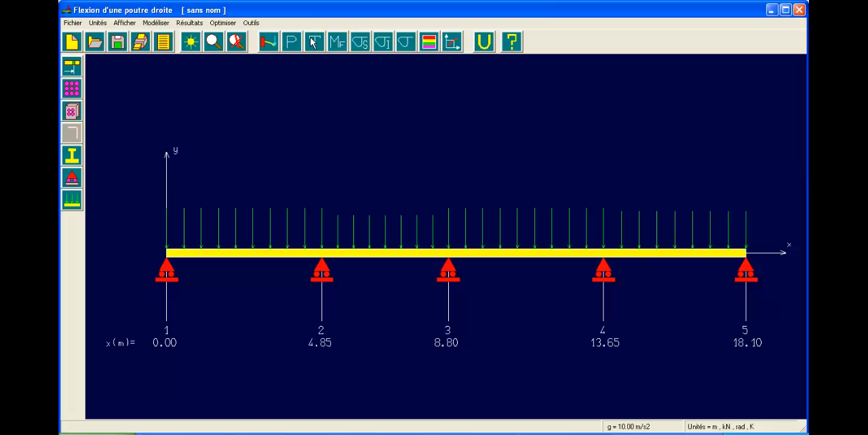Select the distributed load tool

(72, 199)
